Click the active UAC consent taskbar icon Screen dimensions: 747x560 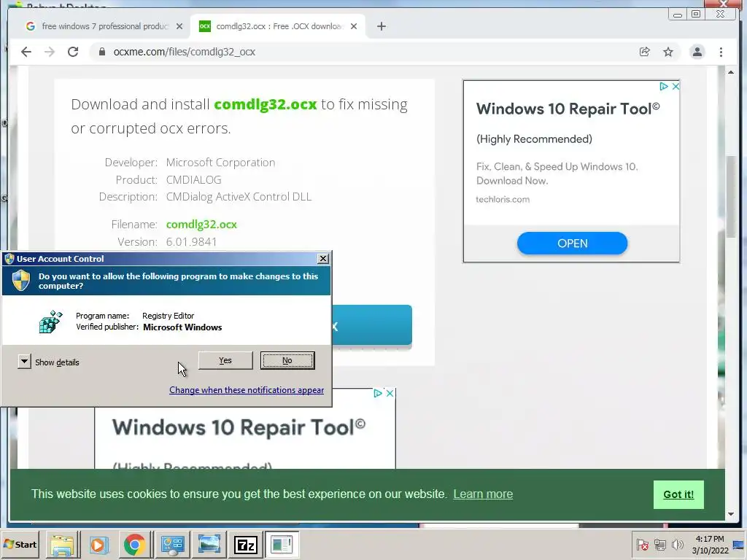click(282, 544)
